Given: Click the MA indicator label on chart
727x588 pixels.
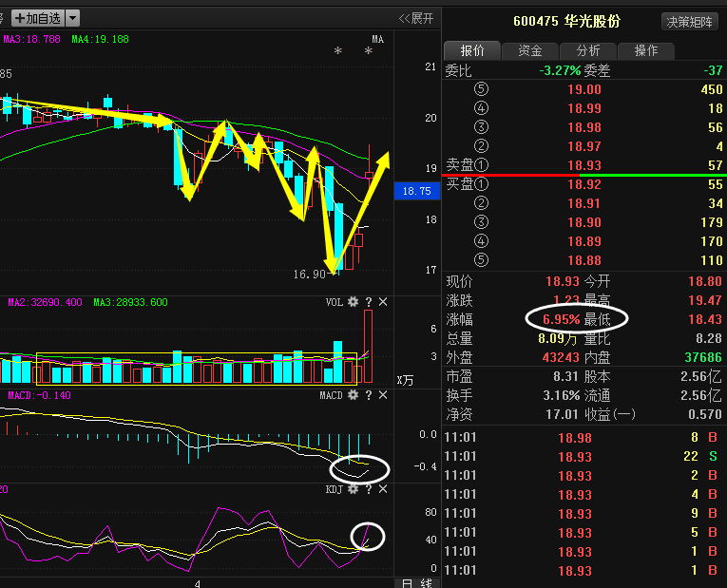Looking at the screenshot, I should click(x=377, y=39).
